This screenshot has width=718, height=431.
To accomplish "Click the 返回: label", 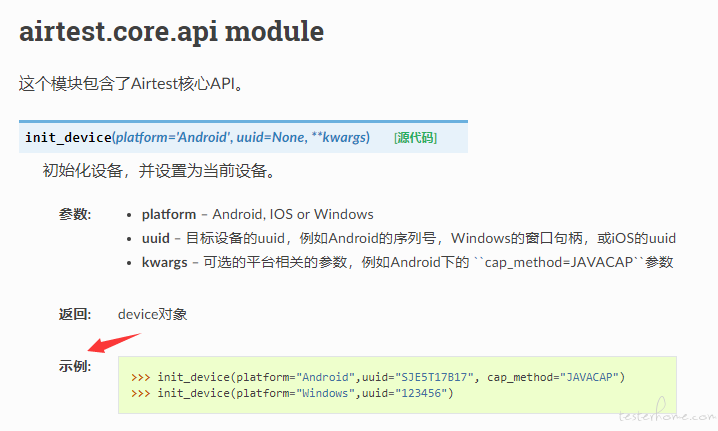I will 75,314.
